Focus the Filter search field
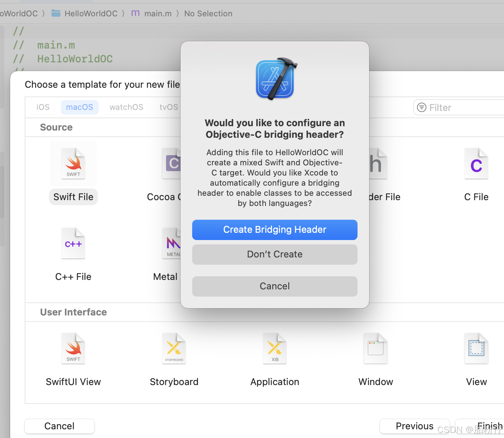 (459, 108)
